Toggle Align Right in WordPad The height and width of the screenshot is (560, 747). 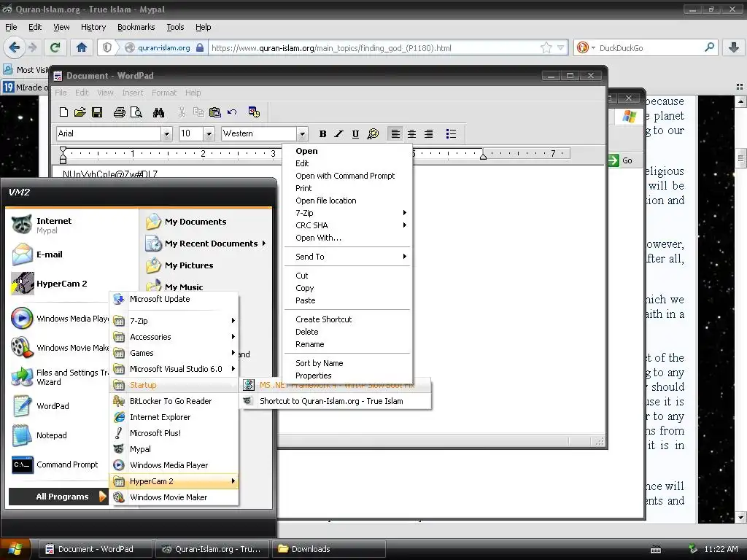click(x=428, y=134)
